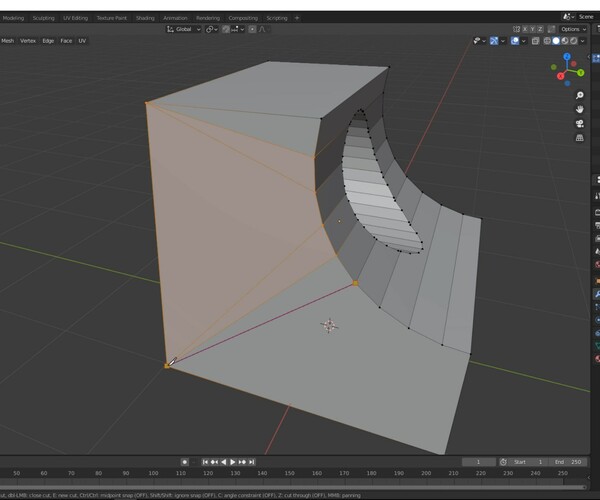Click the Start frame field

coord(528,462)
